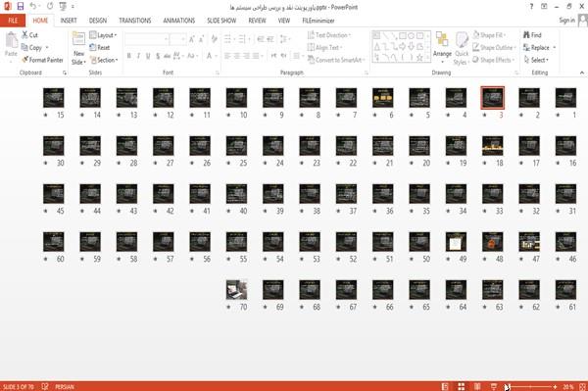Image resolution: width=588 pixels, height=391 pixels.
Task: Switch to the DESIGN tab
Action: [x=97, y=21]
